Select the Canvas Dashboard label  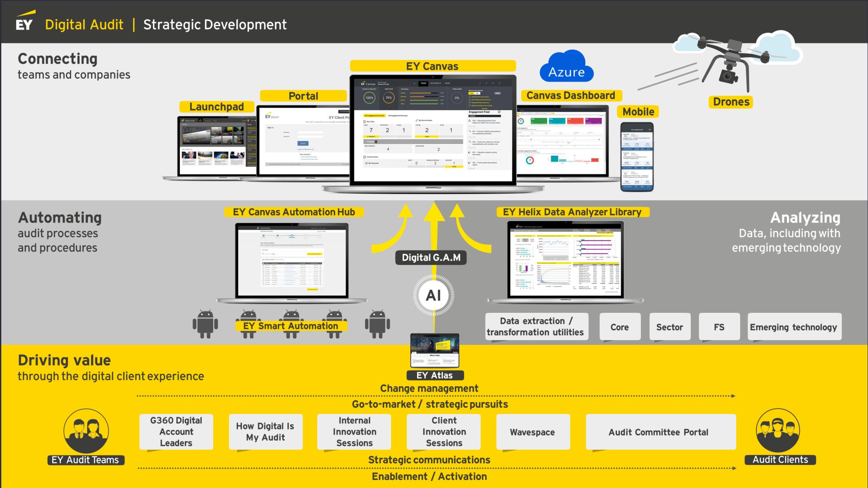click(x=571, y=95)
